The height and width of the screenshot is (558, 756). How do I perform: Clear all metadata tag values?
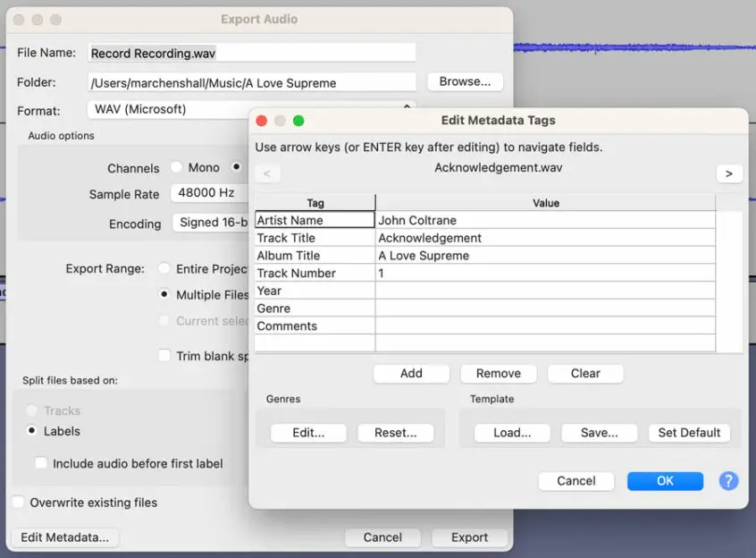click(585, 373)
